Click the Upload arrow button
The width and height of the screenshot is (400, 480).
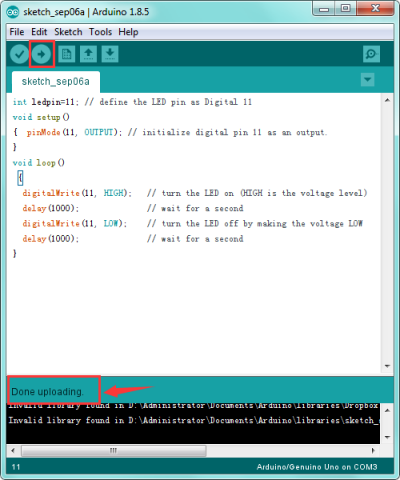point(41,54)
